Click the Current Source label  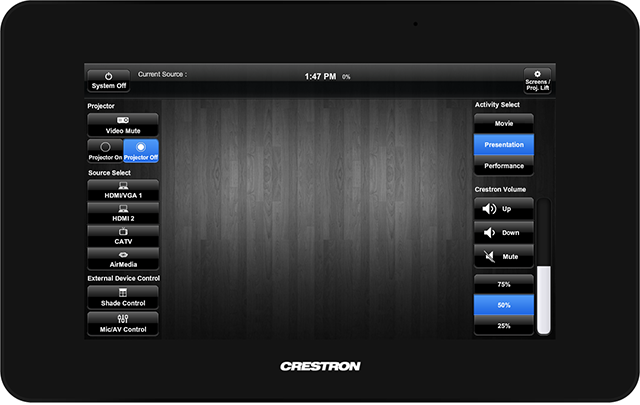coord(162,74)
